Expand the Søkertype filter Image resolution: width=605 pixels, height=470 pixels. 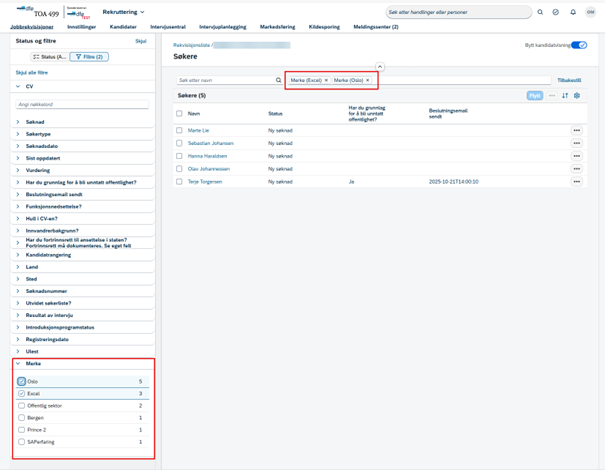coord(18,134)
